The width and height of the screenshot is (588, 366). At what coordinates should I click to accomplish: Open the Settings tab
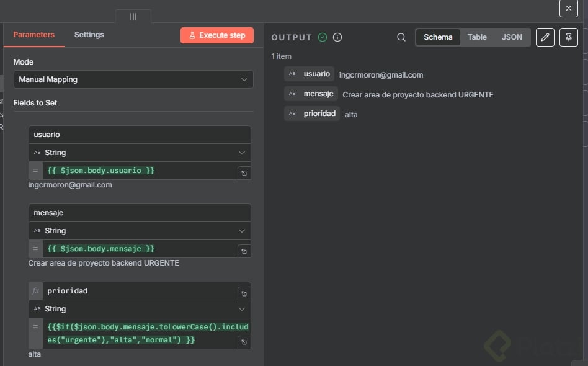pos(89,35)
